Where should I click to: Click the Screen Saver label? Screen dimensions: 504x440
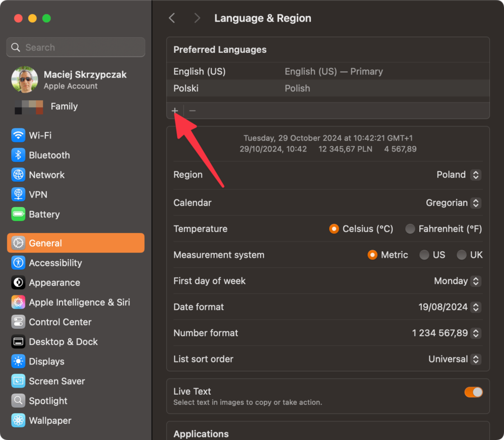[x=57, y=381]
